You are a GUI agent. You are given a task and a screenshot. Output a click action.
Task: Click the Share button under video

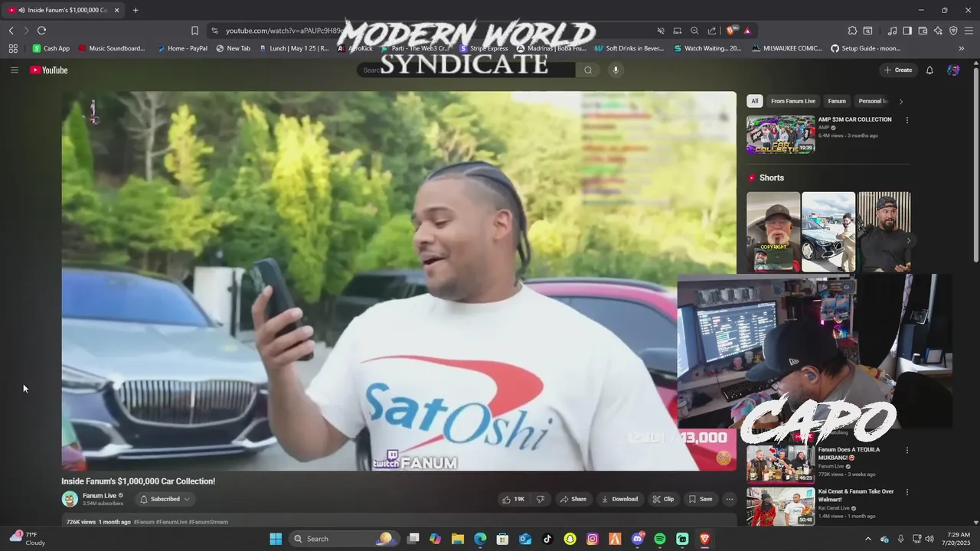click(573, 499)
